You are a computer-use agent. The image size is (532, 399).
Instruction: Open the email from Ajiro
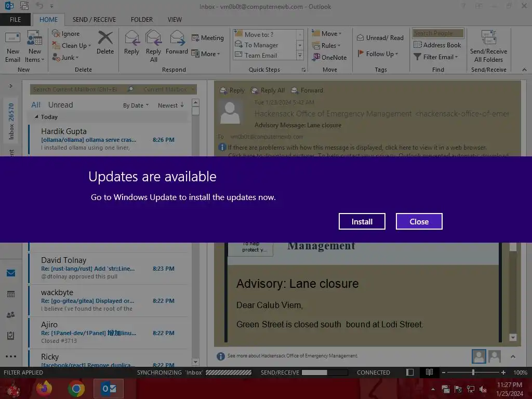(108, 332)
